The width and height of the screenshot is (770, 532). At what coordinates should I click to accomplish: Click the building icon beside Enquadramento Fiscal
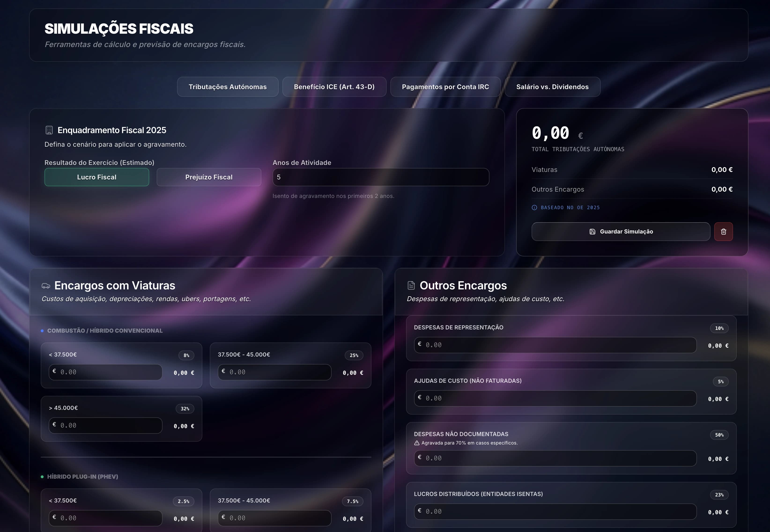coord(49,130)
